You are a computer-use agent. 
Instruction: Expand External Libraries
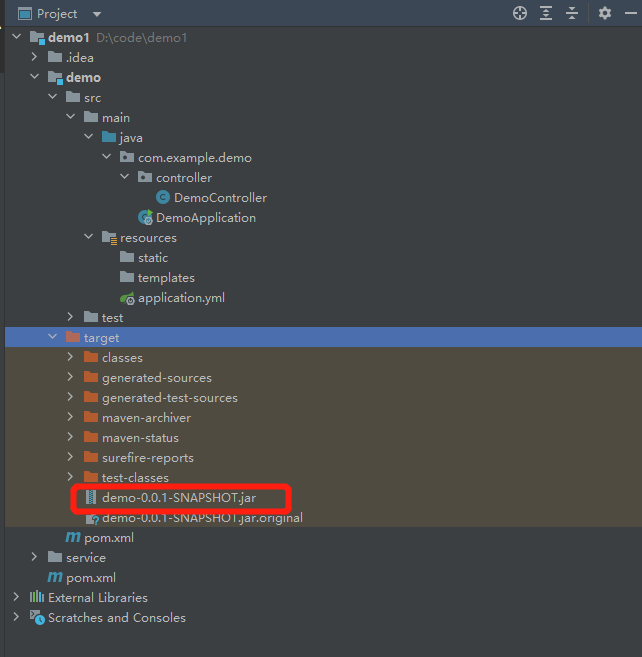pos(16,597)
